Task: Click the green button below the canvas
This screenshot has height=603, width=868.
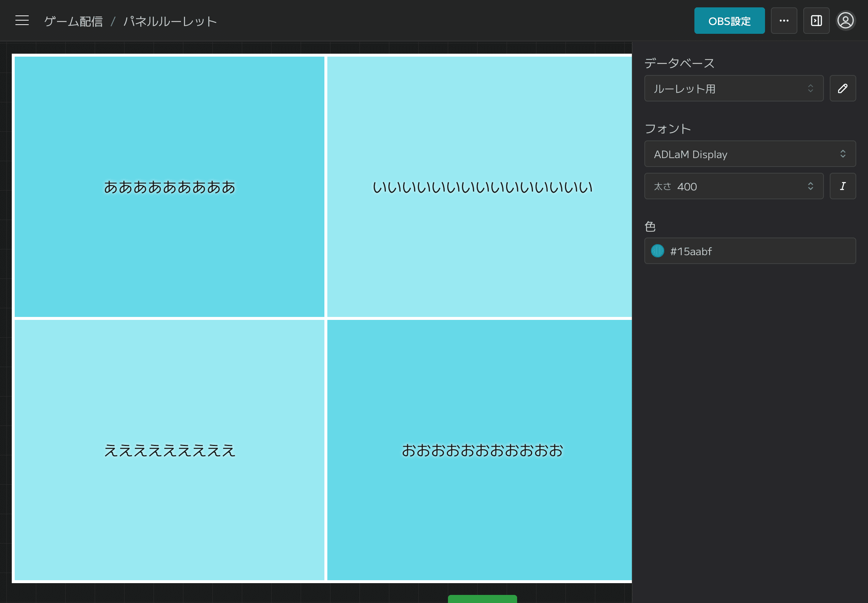Action: 482,599
